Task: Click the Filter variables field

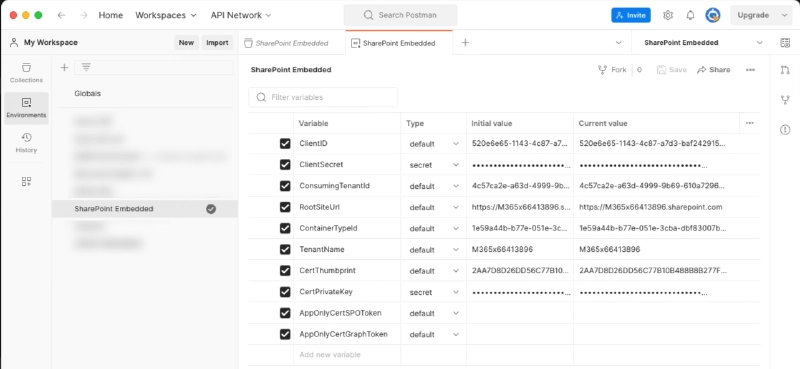Action: 323,97
